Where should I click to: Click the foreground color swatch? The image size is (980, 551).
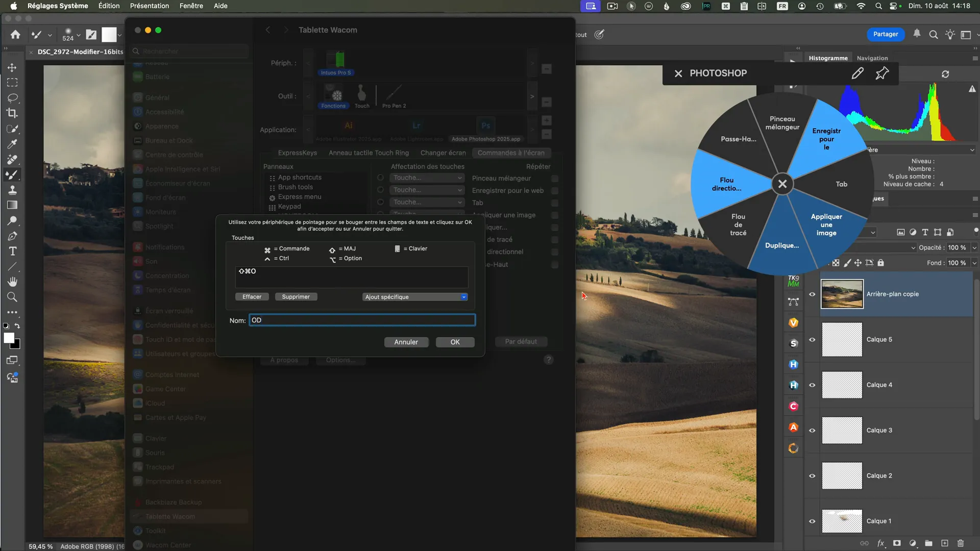[9, 338]
